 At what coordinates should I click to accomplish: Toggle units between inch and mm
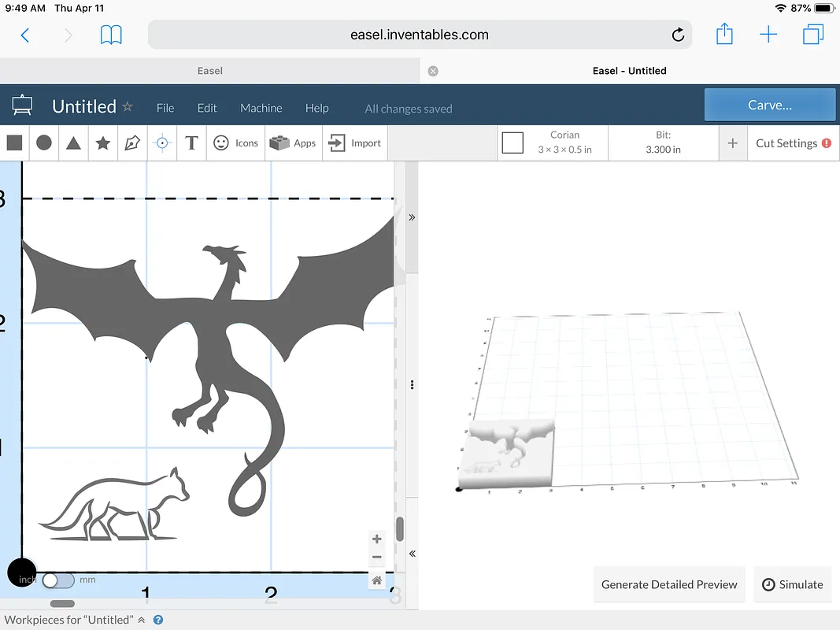(x=57, y=580)
